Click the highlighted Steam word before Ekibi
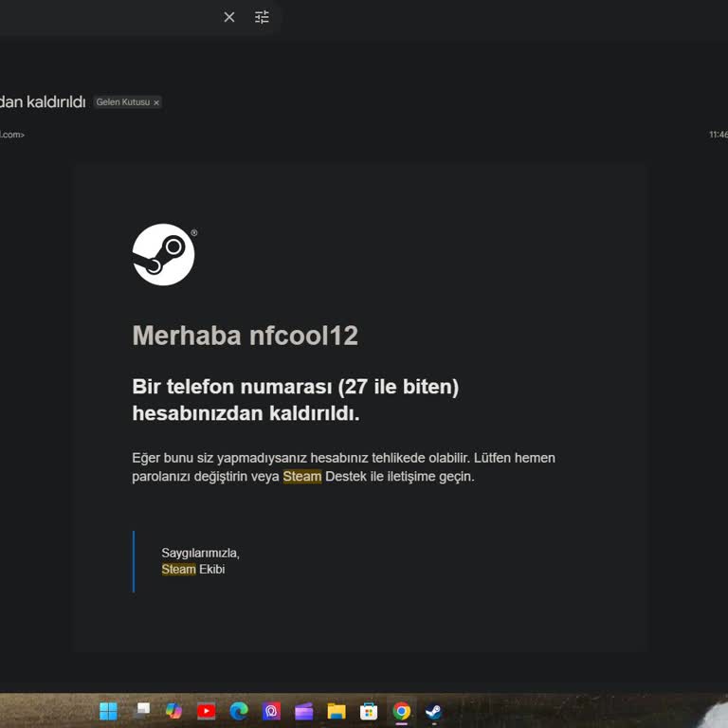Screen dimensions: 728x728 pyautogui.click(x=179, y=569)
